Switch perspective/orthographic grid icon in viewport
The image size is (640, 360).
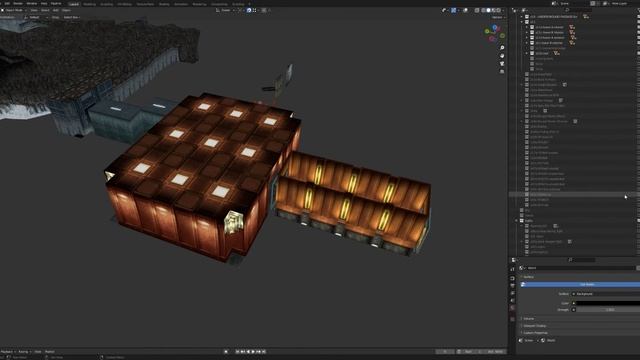pyautogui.click(x=502, y=71)
